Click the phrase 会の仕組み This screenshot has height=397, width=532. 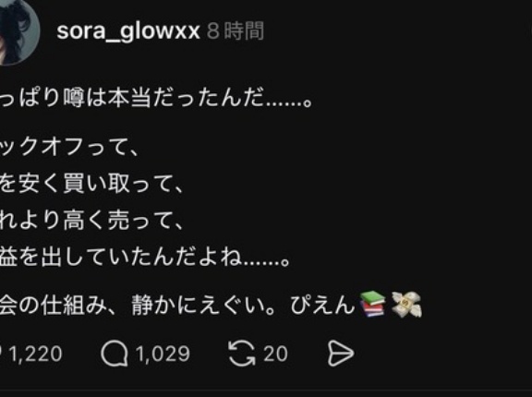(42, 305)
